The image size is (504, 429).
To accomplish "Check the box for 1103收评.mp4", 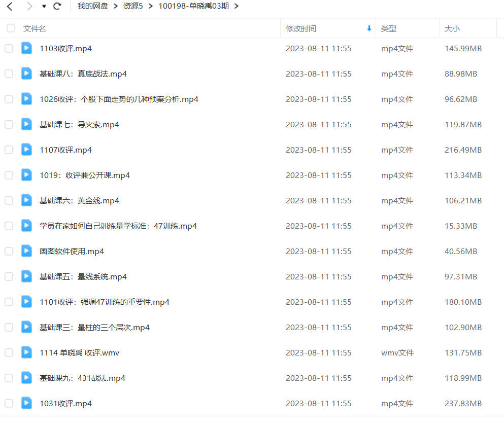I will [9, 48].
